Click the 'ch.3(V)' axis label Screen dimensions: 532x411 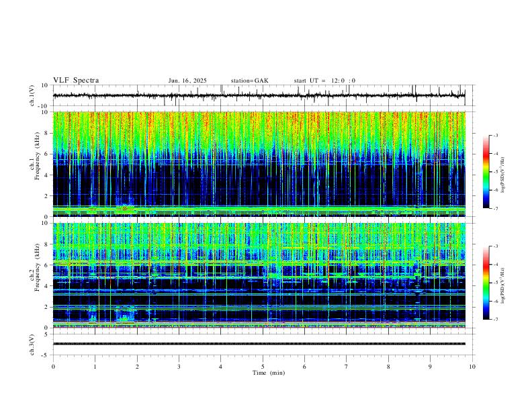pos(32,345)
